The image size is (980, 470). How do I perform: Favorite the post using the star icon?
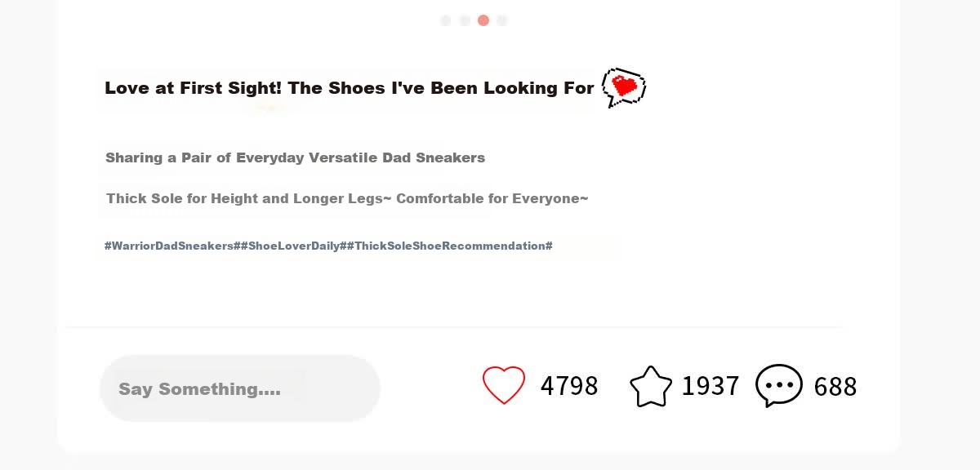coord(651,386)
